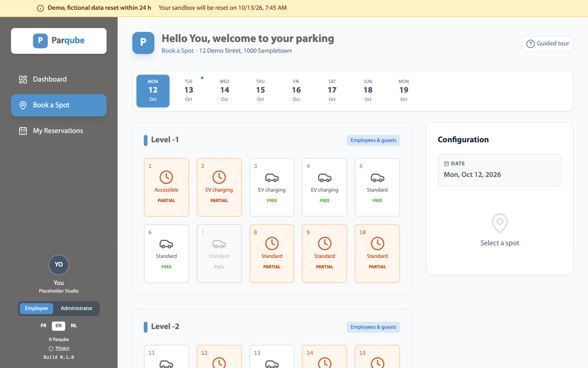588x368 pixels.
Task: Change language to FR
Action: coord(43,326)
